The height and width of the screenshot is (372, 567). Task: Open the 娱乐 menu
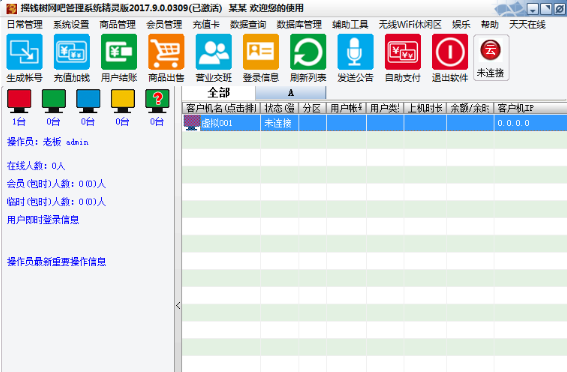pos(461,25)
